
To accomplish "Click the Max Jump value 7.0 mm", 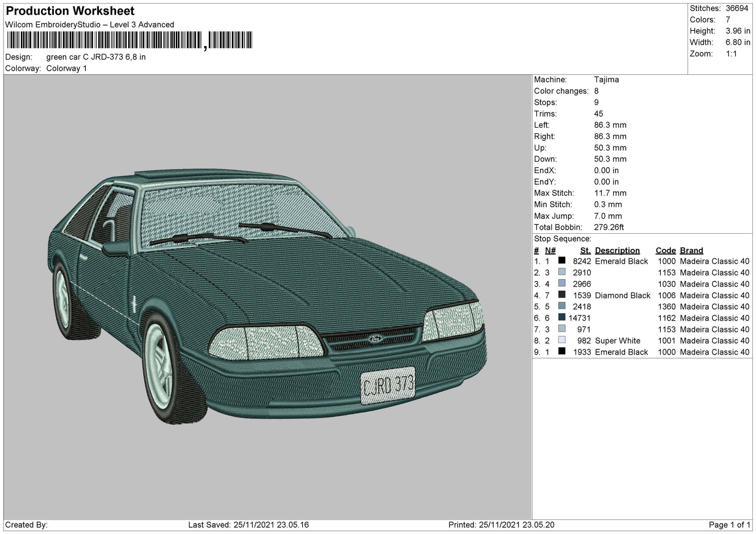I will click(608, 216).
